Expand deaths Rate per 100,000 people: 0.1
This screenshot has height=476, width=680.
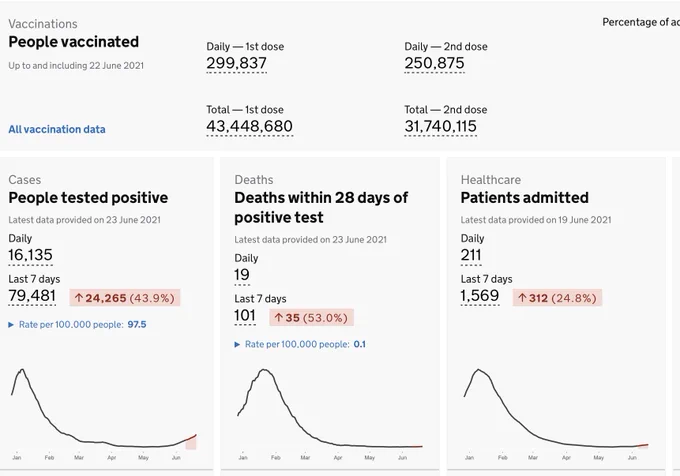click(300, 344)
